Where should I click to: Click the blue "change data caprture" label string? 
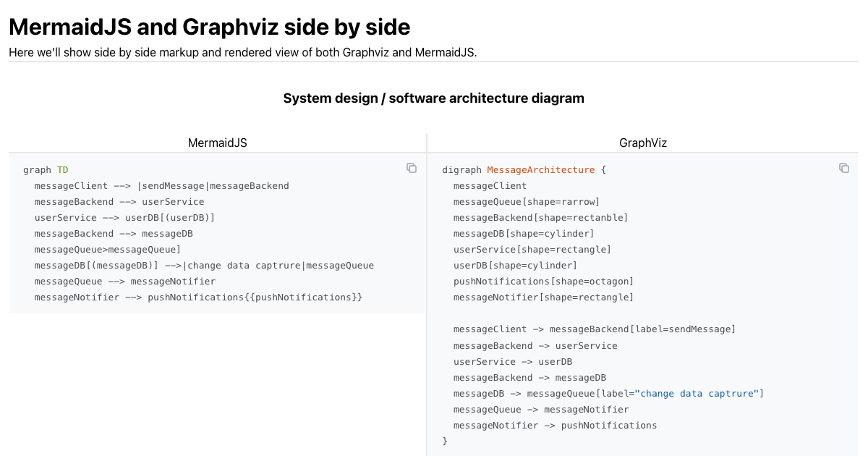697,393
